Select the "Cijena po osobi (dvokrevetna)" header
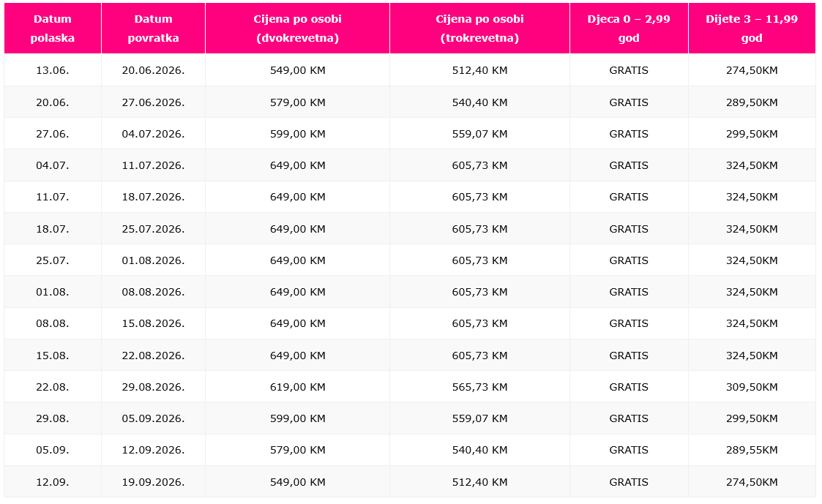Screen dimensions: 822x504 297,29
